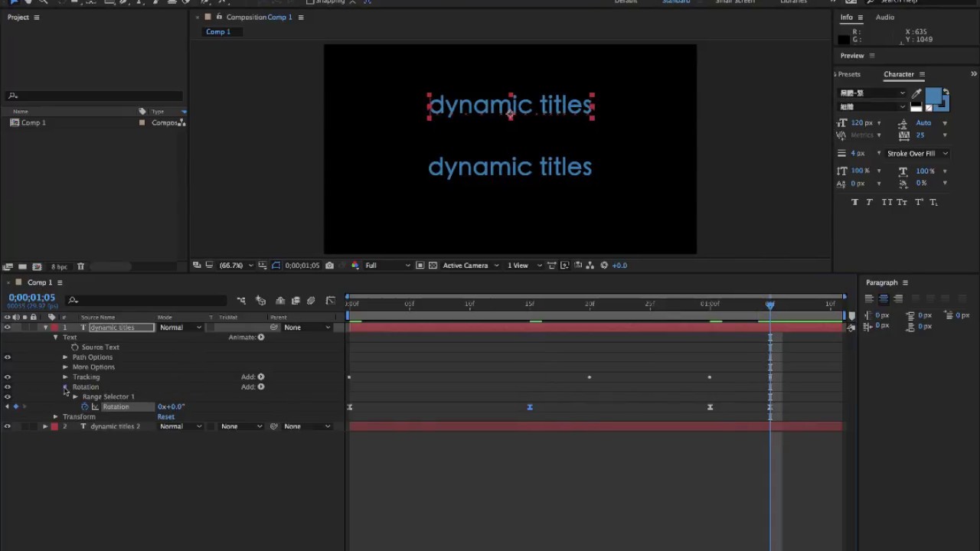Apply Faux Italic in the Character panel
The image size is (980, 551).
[x=869, y=202]
